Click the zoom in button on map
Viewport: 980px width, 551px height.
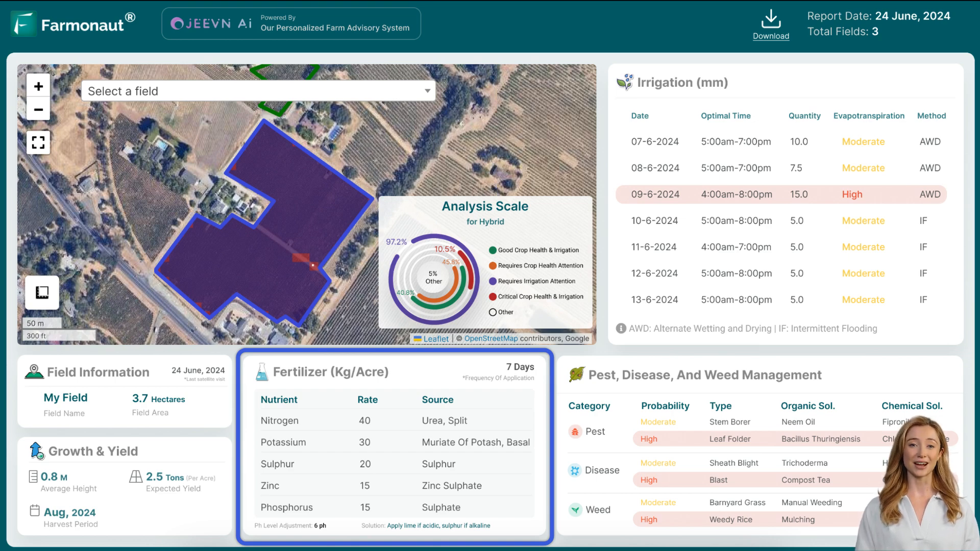coord(38,86)
